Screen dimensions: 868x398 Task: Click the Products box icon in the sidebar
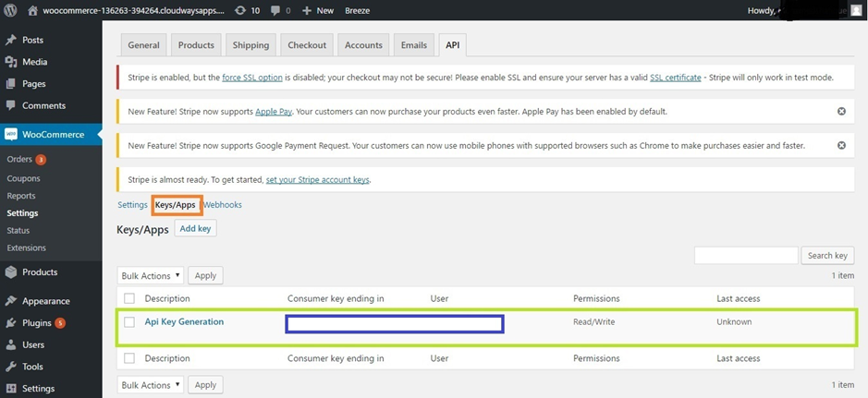coord(10,272)
